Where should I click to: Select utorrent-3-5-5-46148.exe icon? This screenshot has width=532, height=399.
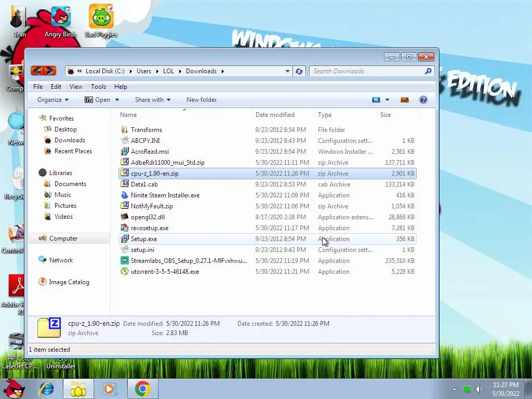[125, 271]
